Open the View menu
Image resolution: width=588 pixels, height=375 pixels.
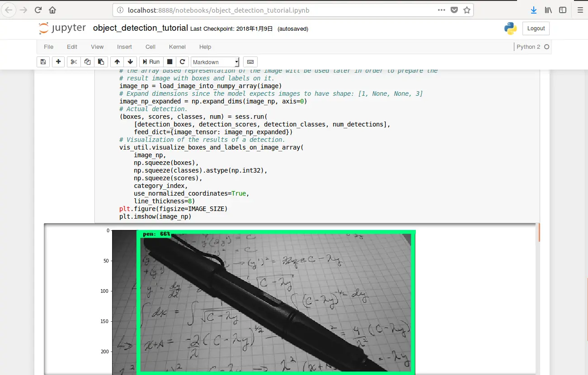click(x=97, y=47)
